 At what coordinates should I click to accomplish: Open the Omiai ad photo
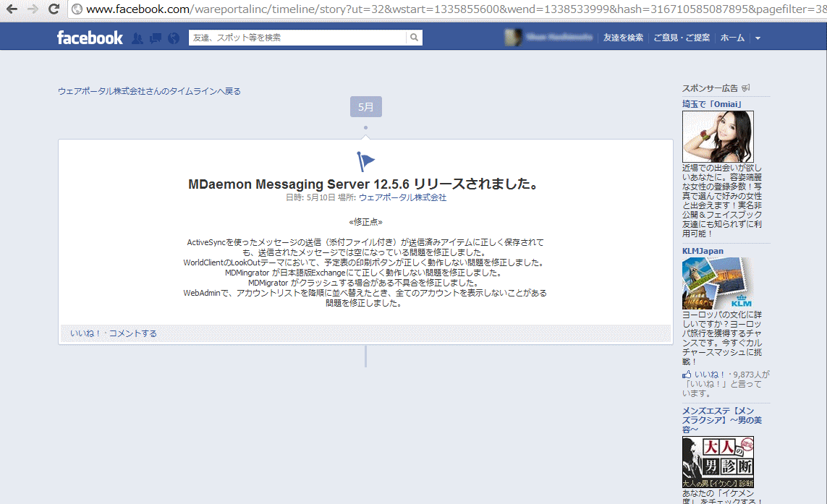pyautogui.click(x=718, y=137)
